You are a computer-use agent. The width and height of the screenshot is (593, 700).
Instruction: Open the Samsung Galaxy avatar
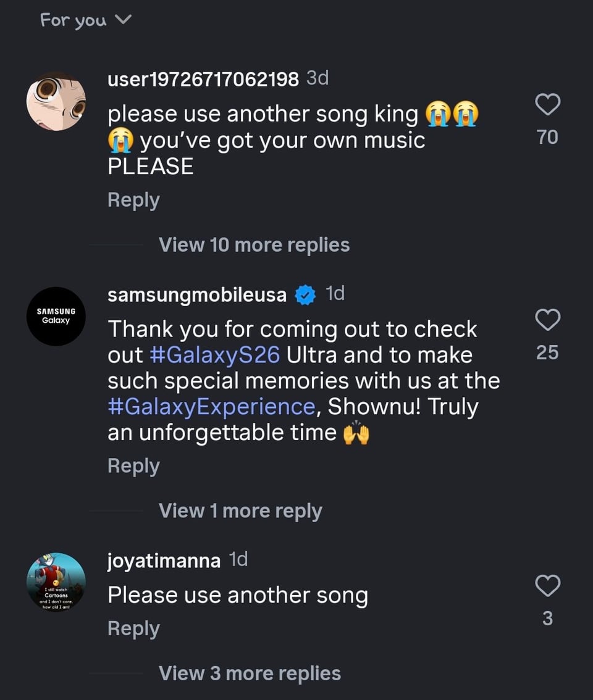pyautogui.click(x=56, y=316)
